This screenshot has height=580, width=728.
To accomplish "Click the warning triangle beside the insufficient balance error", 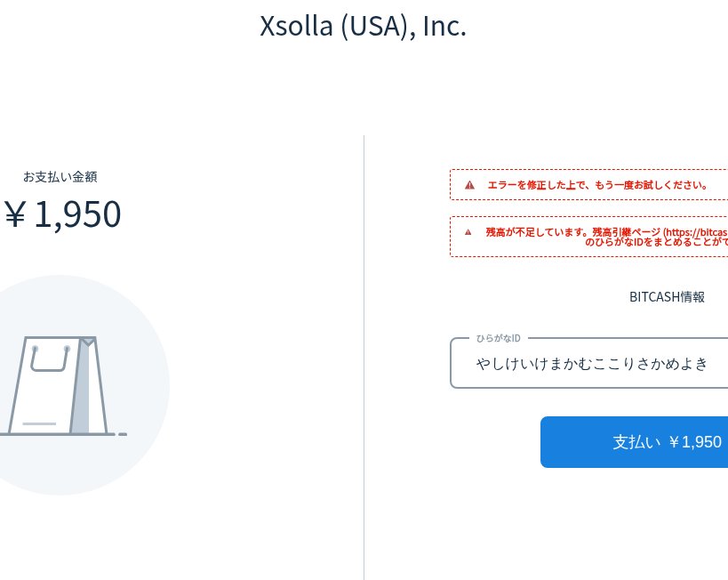I will [x=468, y=231].
